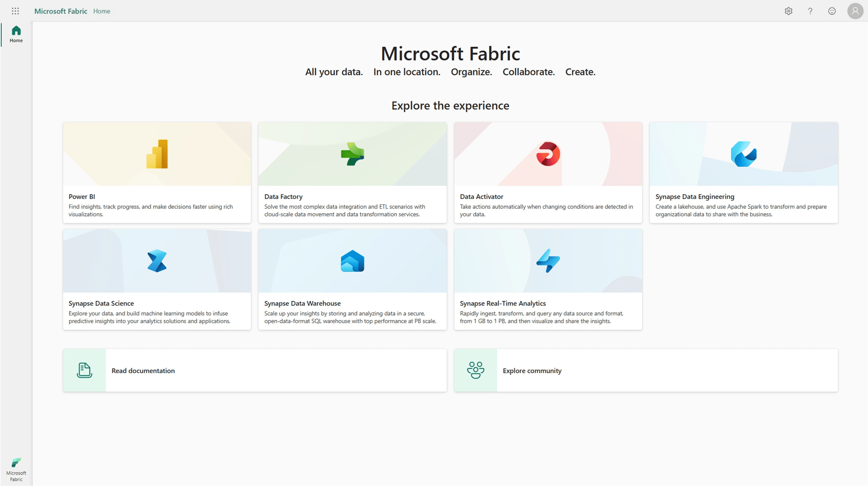Send feedback using the smiley icon
The width and height of the screenshot is (868, 488).
832,11
